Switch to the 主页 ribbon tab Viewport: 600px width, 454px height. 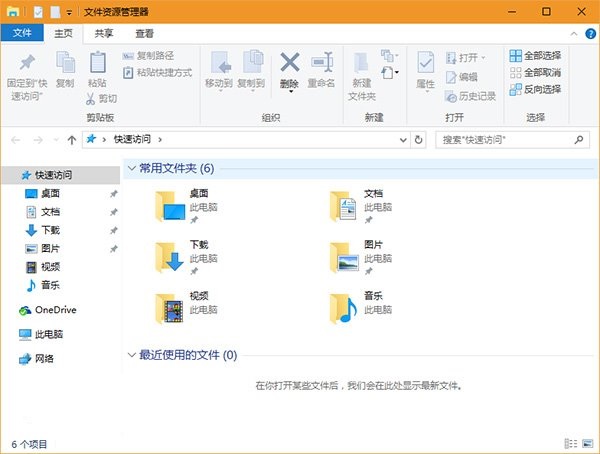coord(63,34)
